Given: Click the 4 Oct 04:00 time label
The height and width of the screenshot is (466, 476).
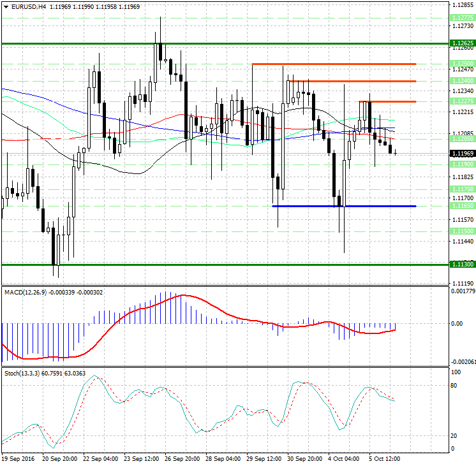Looking at the screenshot, I should coord(344,459).
